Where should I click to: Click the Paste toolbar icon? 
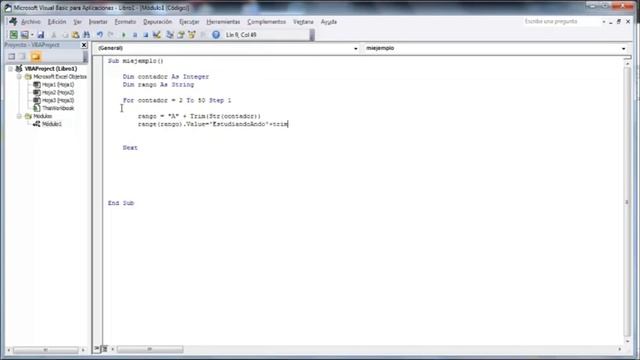point(76,35)
